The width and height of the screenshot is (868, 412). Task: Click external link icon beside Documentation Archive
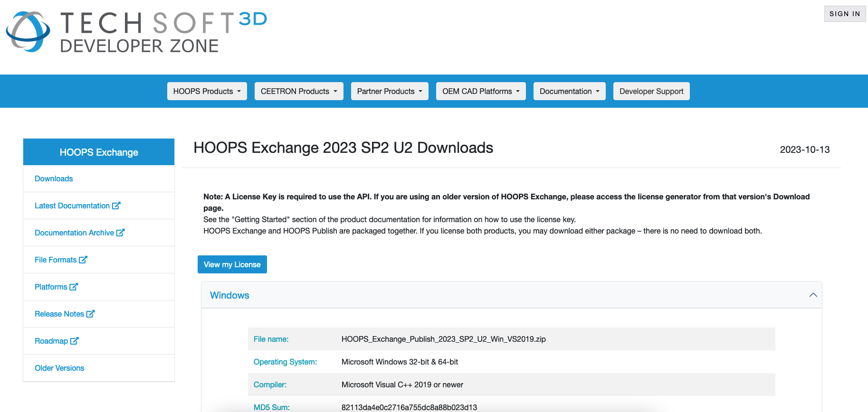click(x=121, y=233)
